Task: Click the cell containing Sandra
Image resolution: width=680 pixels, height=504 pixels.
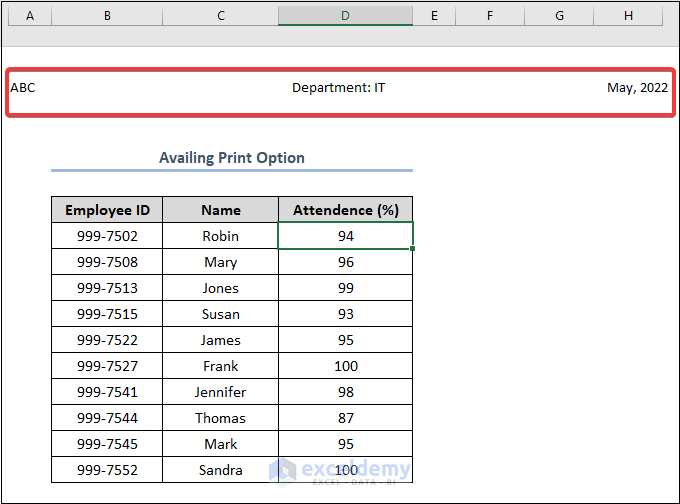Action: coord(220,470)
